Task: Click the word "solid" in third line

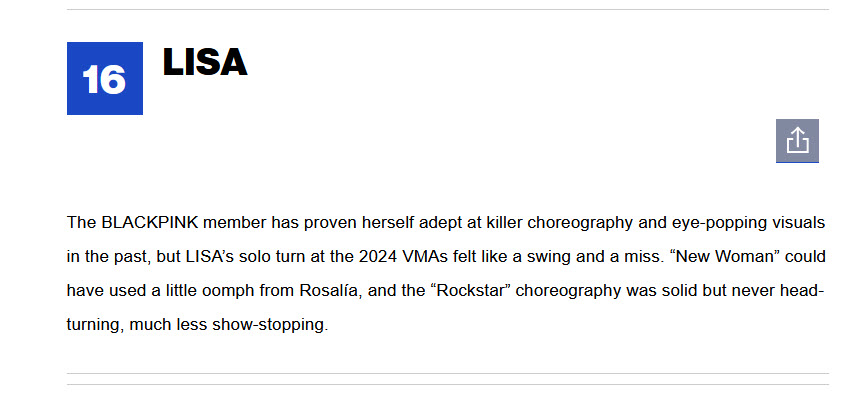Action: click(680, 291)
